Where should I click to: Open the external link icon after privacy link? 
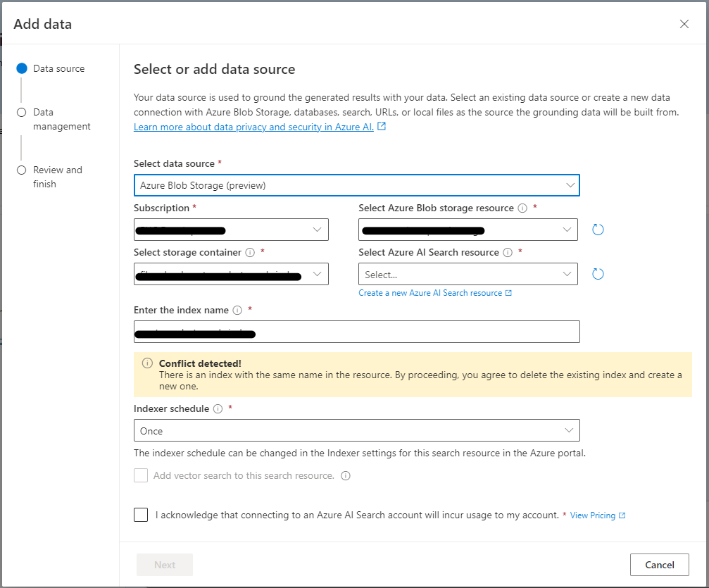(382, 126)
